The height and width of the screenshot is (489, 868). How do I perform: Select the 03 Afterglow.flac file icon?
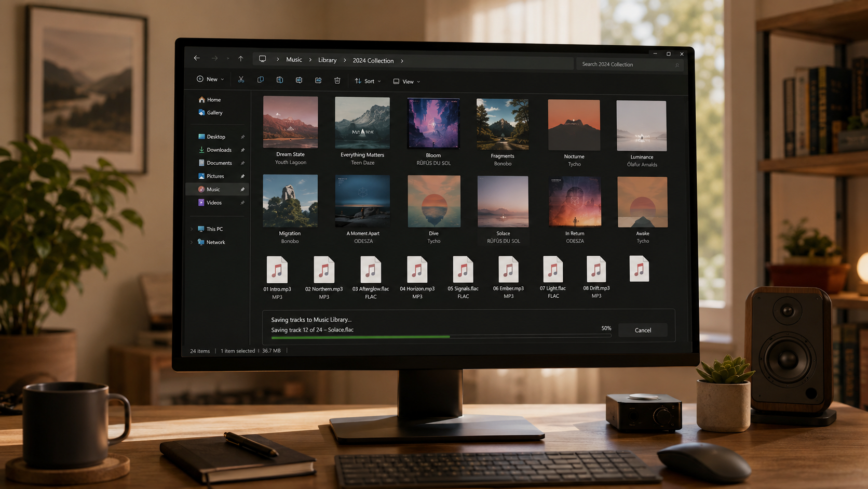click(371, 270)
